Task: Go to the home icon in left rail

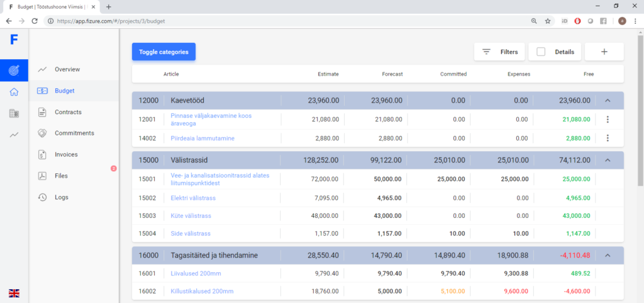Action: pyautogui.click(x=14, y=92)
